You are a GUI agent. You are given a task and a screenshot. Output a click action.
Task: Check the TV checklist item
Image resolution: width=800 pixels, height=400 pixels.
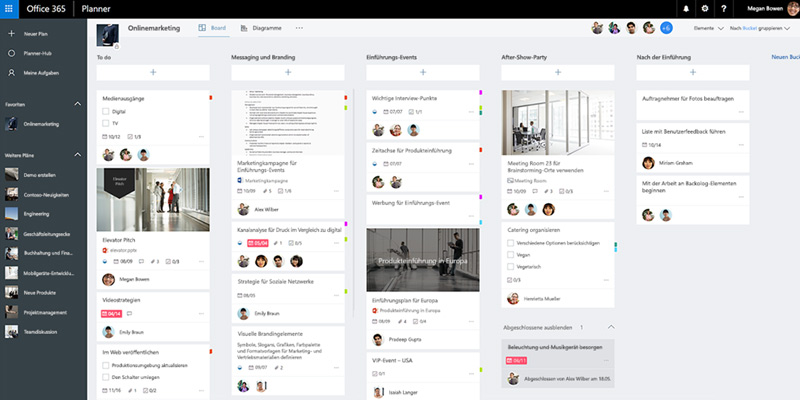(106, 123)
